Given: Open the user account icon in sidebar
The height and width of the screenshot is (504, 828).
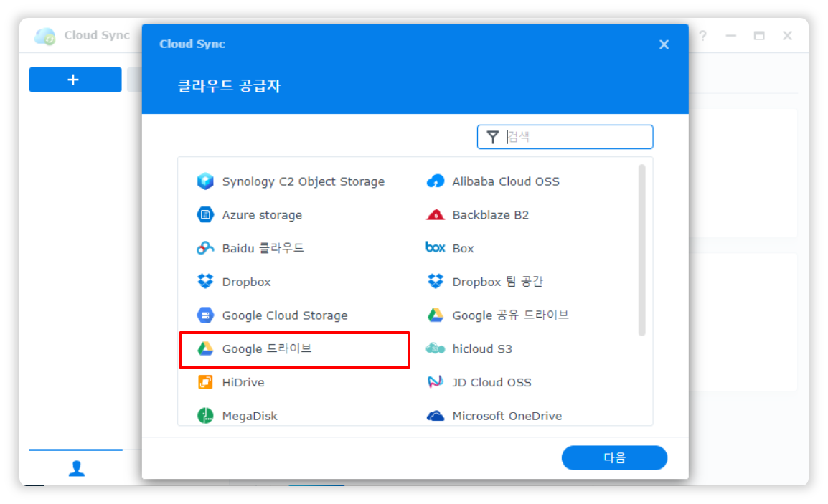Looking at the screenshot, I should tap(77, 468).
